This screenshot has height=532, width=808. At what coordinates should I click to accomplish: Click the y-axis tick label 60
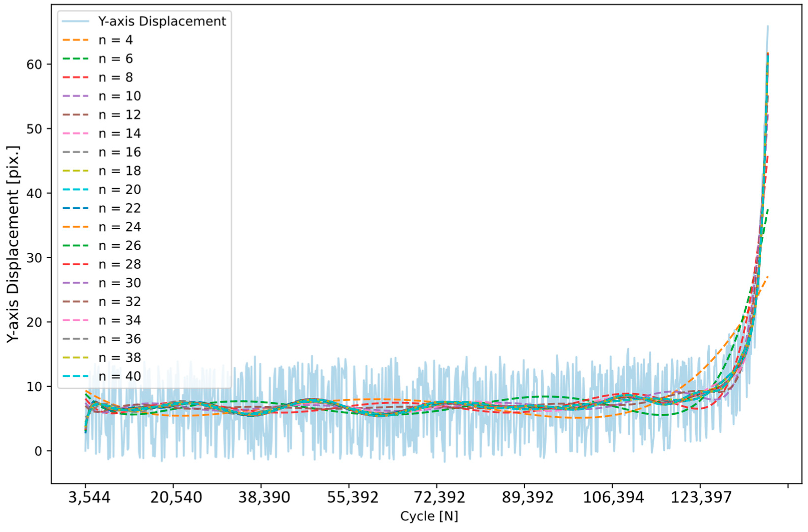click(34, 64)
